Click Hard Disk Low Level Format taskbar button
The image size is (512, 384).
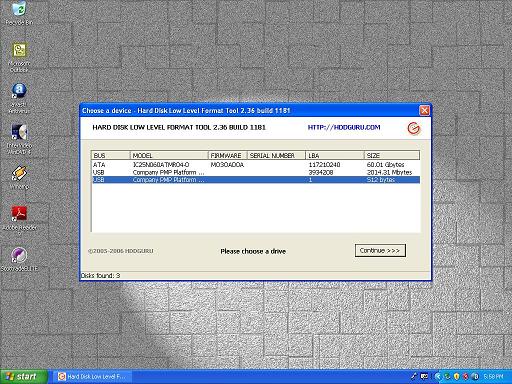click(x=92, y=377)
